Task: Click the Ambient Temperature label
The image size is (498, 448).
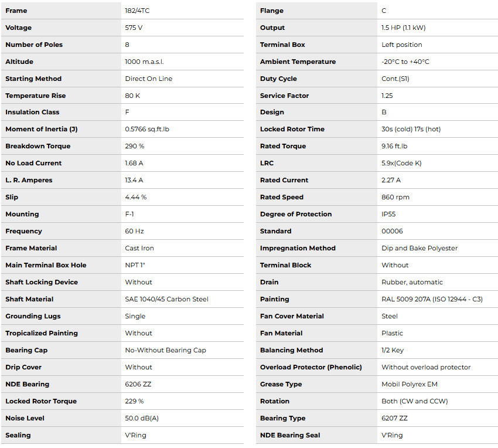Action: [x=298, y=62]
